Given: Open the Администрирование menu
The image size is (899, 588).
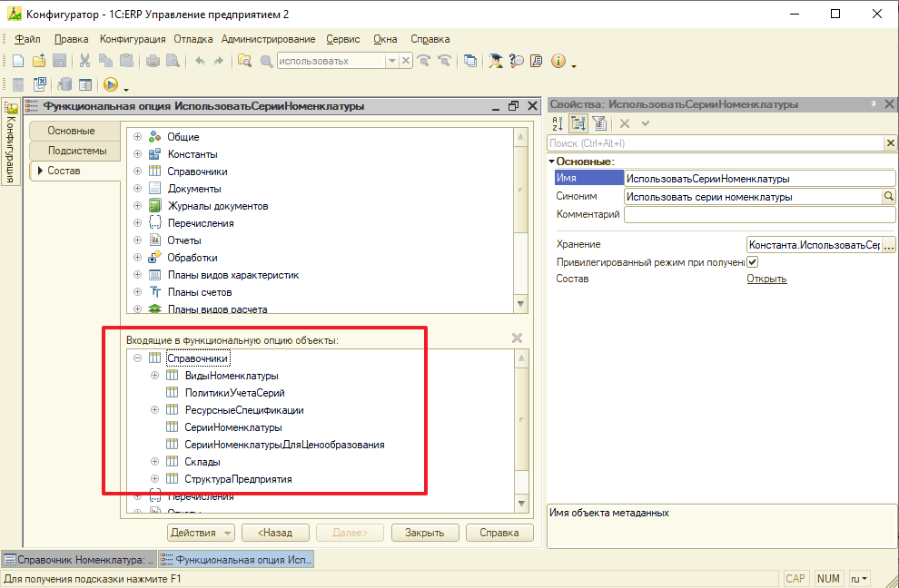Looking at the screenshot, I should pyautogui.click(x=268, y=39).
